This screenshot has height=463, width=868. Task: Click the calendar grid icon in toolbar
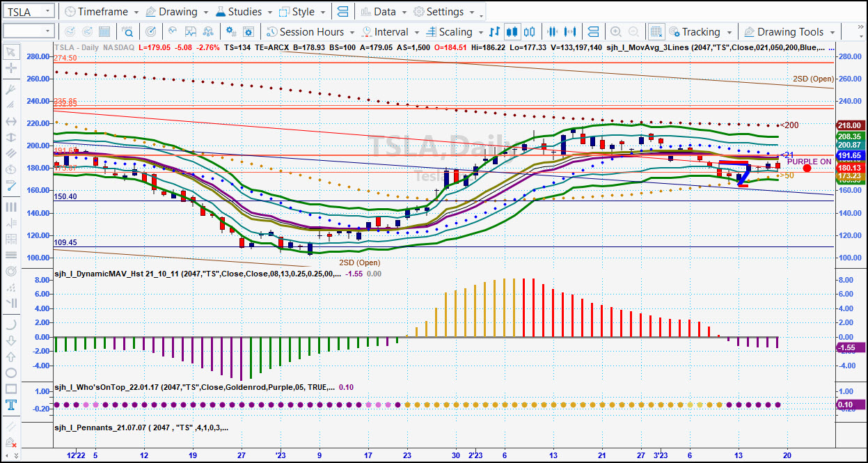pyautogui.click(x=104, y=31)
